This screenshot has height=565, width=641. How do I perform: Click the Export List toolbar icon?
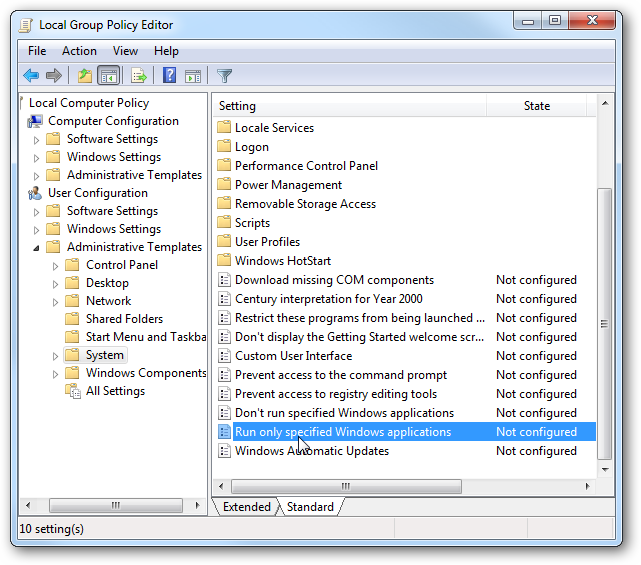click(x=139, y=76)
